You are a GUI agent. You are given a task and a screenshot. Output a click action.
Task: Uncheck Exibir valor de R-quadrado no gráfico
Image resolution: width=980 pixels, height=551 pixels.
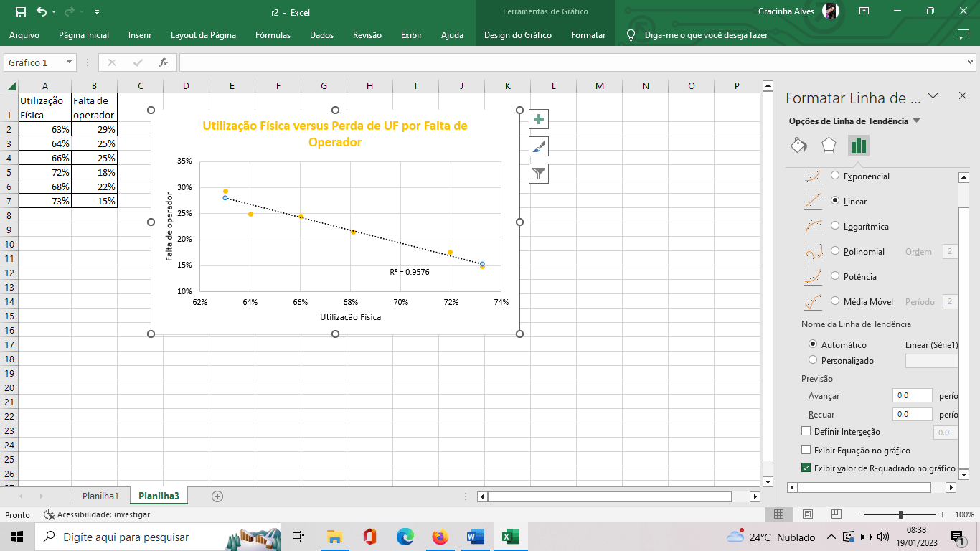point(806,468)
